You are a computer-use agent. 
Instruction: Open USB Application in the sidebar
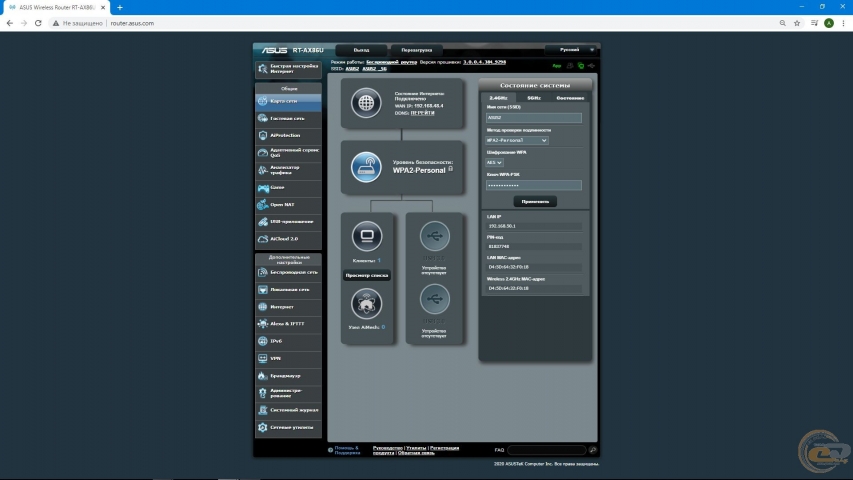click(288, 222)
